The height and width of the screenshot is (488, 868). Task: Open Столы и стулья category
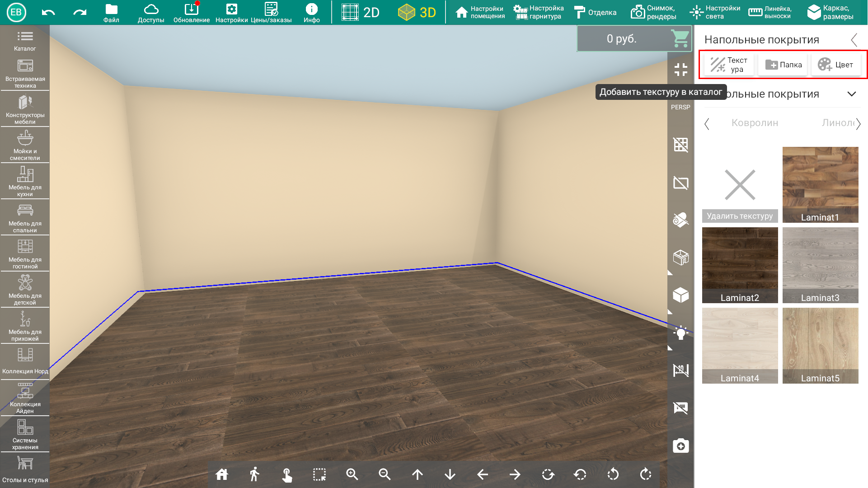[25, 470]
